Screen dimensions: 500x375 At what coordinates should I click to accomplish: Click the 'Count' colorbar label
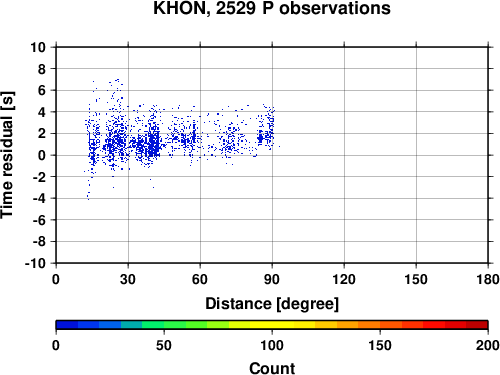(272, 368)
